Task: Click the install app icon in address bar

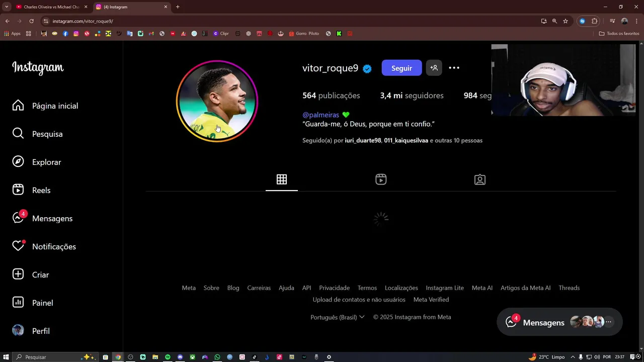Action: point(544,21)
